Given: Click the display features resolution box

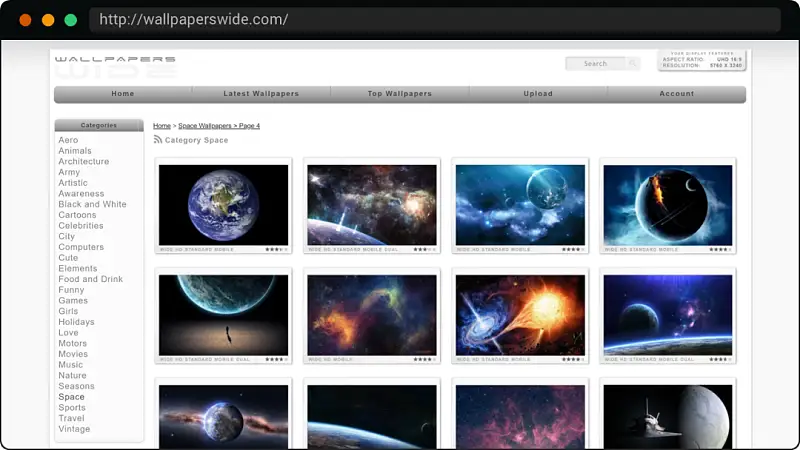Looking at the screenshot, I should (x=702, y=60).
